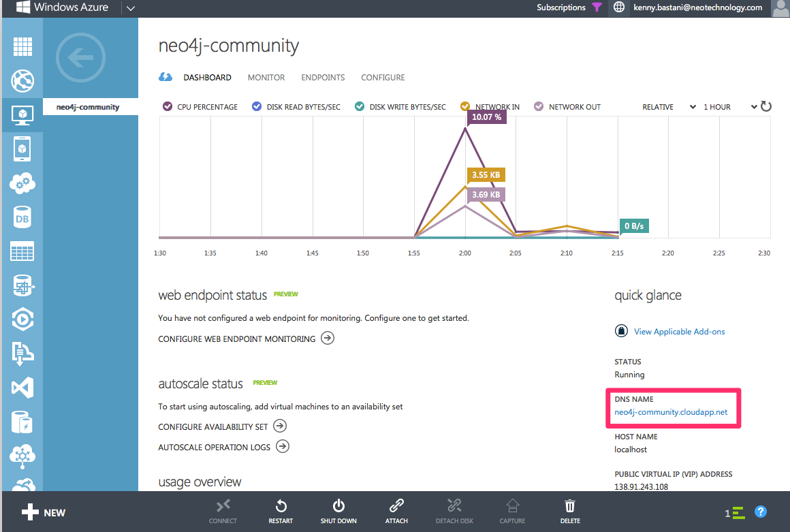Open the All Items grid icon in sidebar
Image resolution: width=790 pixels, height=532 pixels.
tap(22, 47)
